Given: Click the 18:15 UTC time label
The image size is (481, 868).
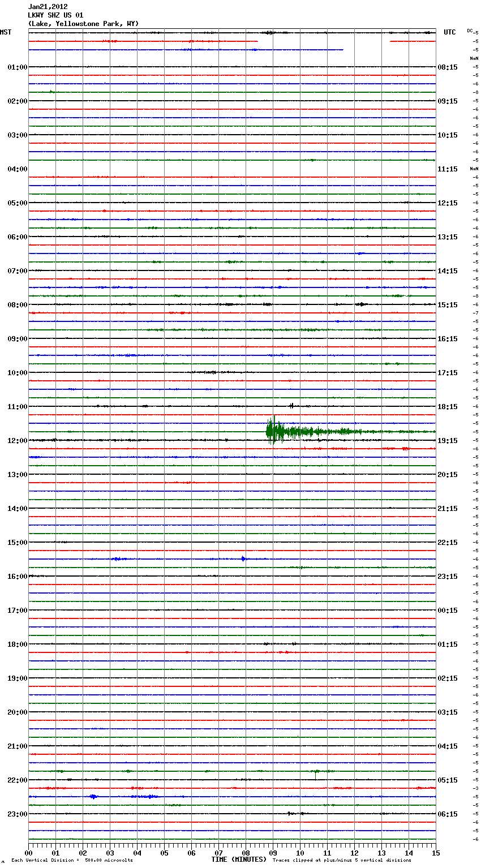Looking at the screenshot, I should 448,407.
